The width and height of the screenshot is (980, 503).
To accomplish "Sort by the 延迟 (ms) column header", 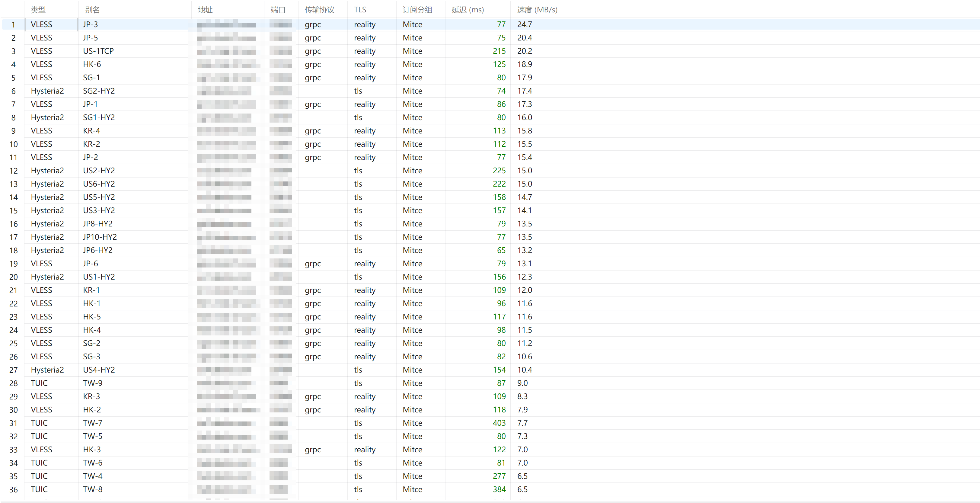I will click(x=477, y=10).
